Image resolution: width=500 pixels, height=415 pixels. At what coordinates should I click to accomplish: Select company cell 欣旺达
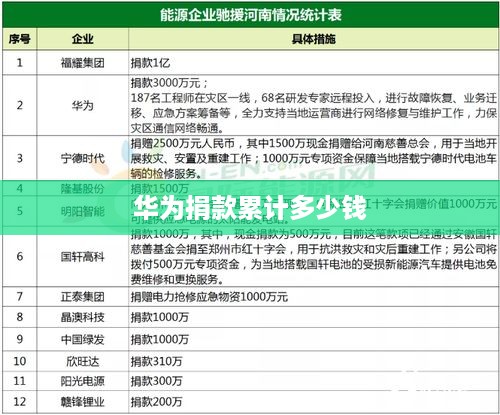82,361
